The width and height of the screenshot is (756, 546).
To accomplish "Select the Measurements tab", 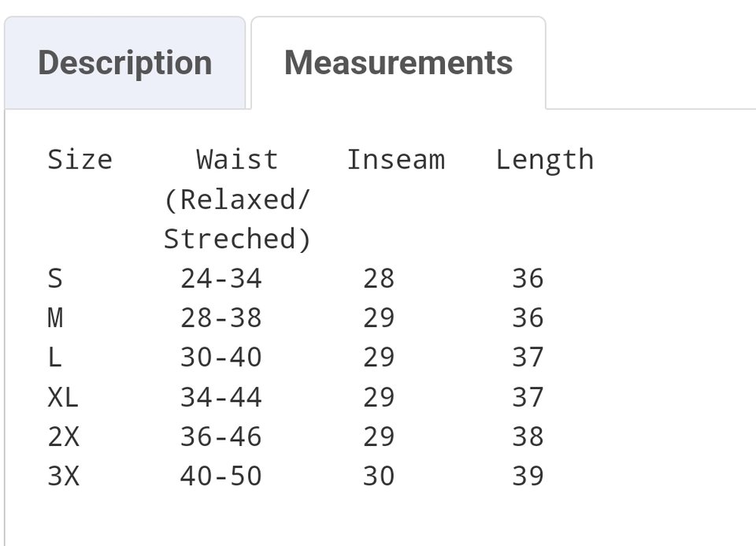I will click(x=398, y=63).
